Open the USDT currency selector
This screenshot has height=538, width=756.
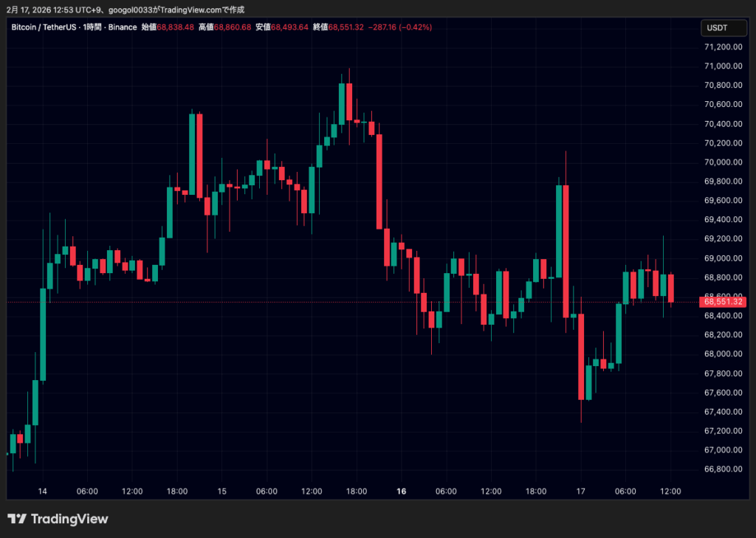point(717,27)
